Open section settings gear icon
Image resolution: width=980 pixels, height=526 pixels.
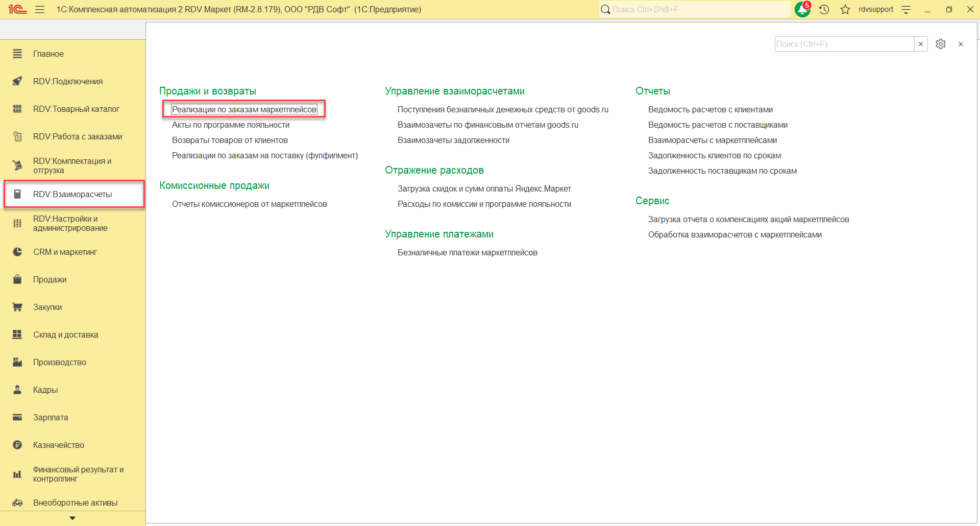coord(941,44)
